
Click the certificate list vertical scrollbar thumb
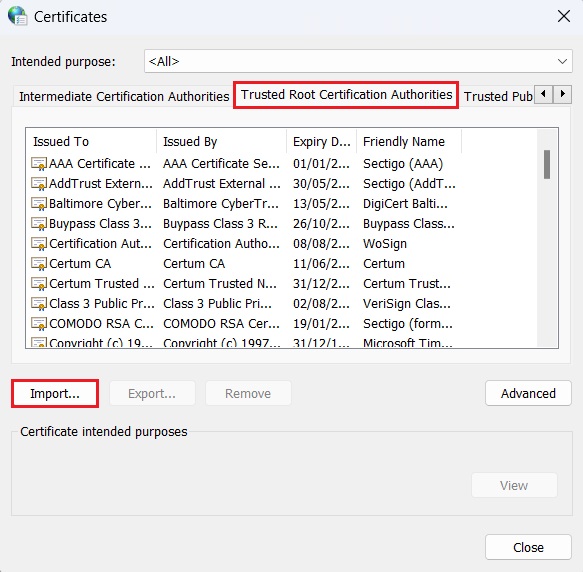click(547, 164)
